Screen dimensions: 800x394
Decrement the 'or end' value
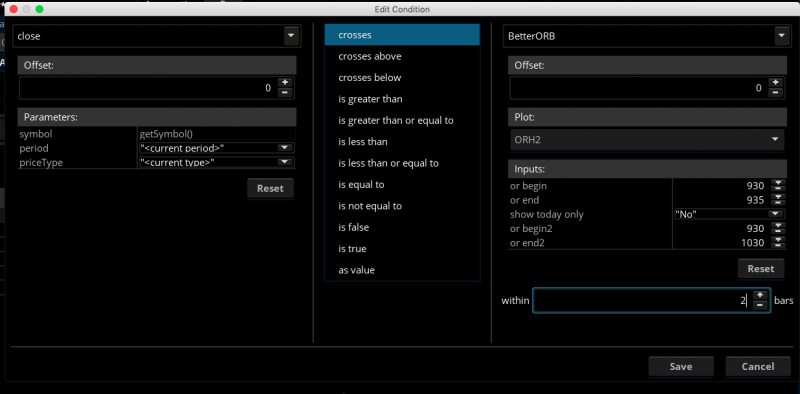[x=779, y=203]
